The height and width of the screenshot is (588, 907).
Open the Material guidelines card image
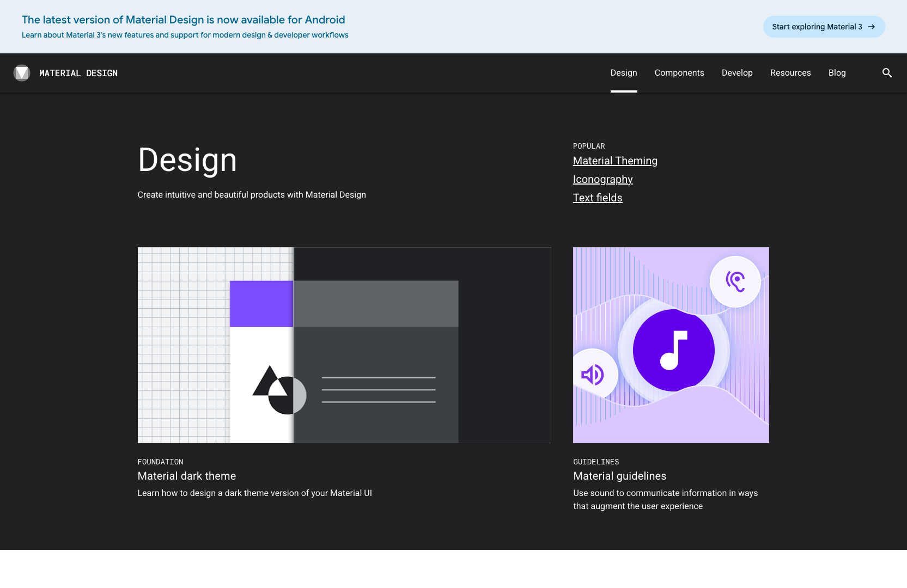tap(671, 345)
